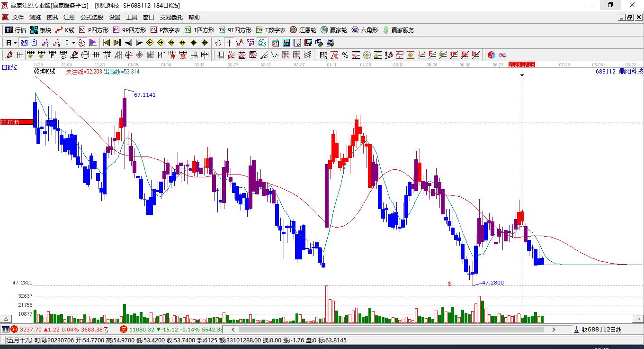Open the 交易委托 menu
Image resolution: width=644 pixels, height=349 pixels.
(x=171, y=17)
